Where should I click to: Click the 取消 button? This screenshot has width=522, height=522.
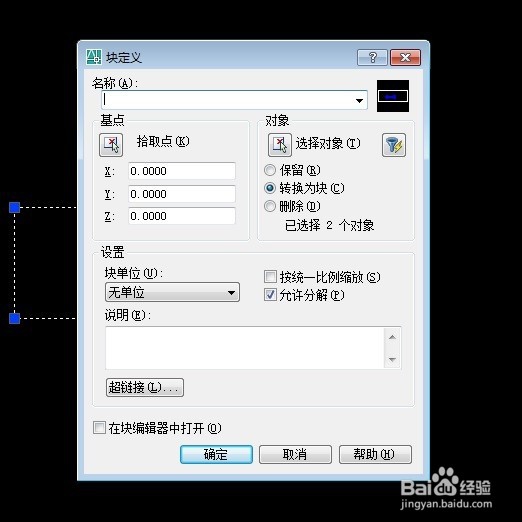coord(295,454)
